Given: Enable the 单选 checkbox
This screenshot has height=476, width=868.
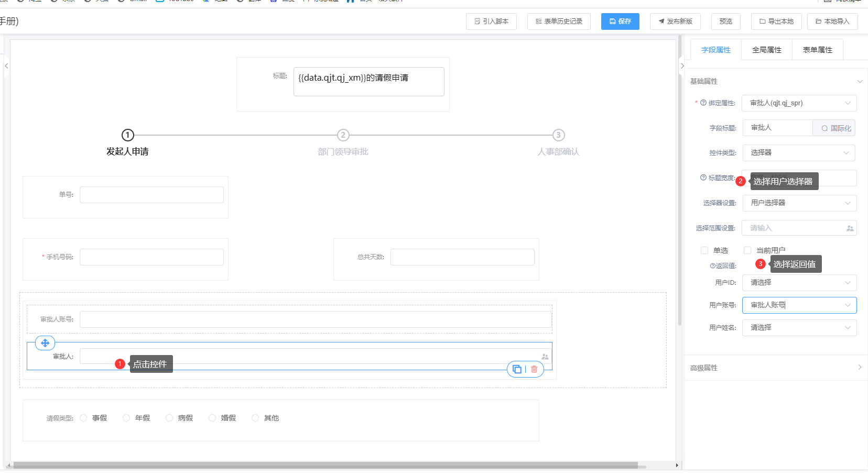Looking at the screenshot, I should 704,250.
